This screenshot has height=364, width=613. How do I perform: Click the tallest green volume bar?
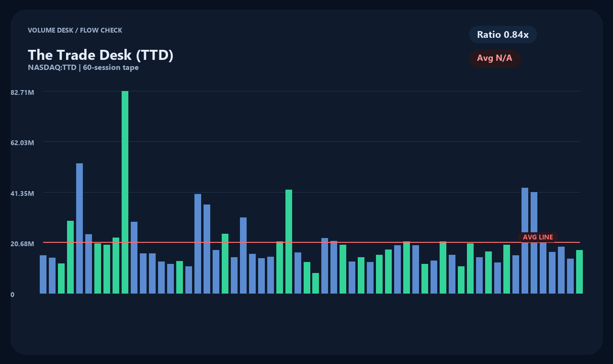(x=125, y=192)
